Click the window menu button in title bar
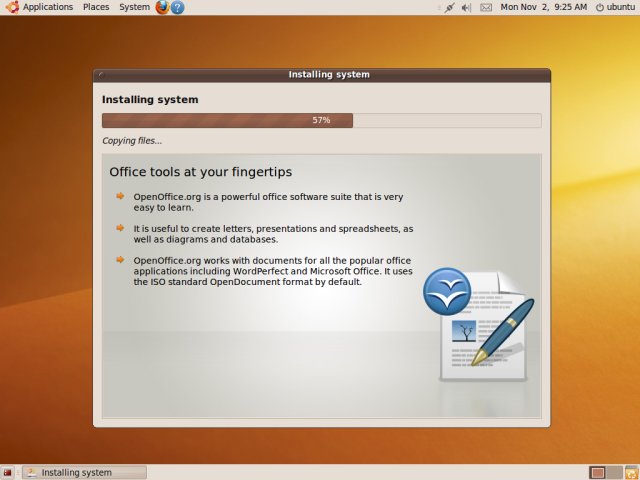640x480 pixels. click(x=101, y=75)
